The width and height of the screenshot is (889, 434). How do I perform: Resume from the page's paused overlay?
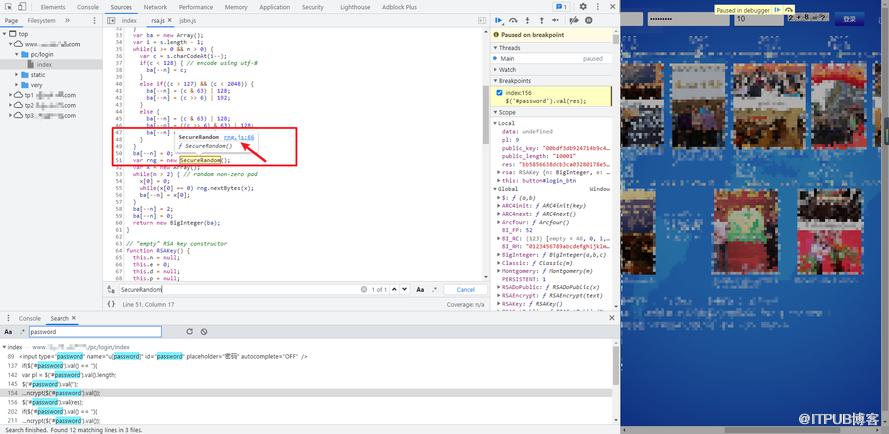[778, 10]
